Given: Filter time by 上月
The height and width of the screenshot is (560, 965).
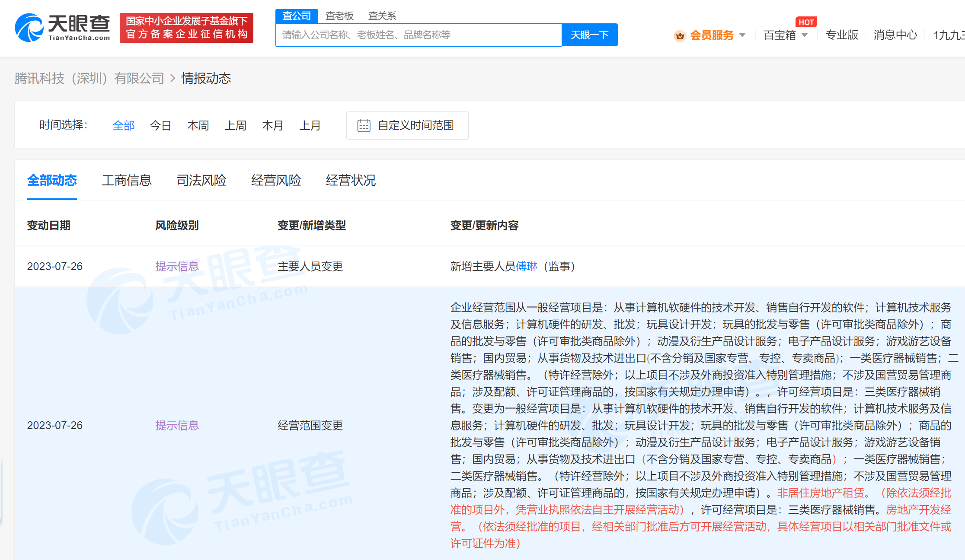Looking at the screenshot, I should pos(310,125).
